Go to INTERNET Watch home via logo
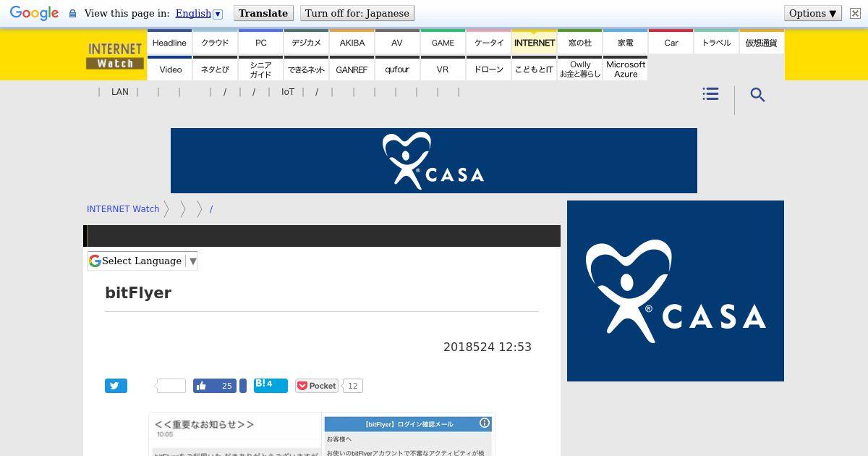This screenshot has height=456, width=868. coord(114,55)
